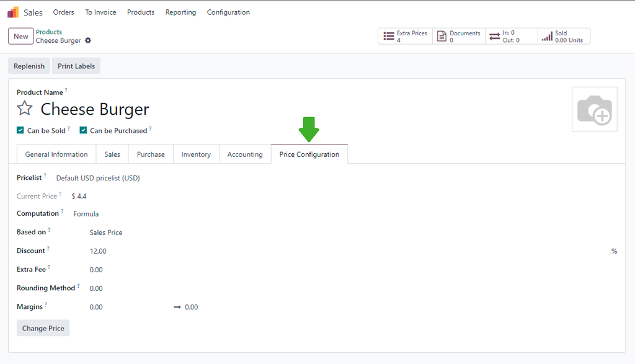Open the Reporting menu
Screen dimensions: 635x364
click(x=180, y=12)
